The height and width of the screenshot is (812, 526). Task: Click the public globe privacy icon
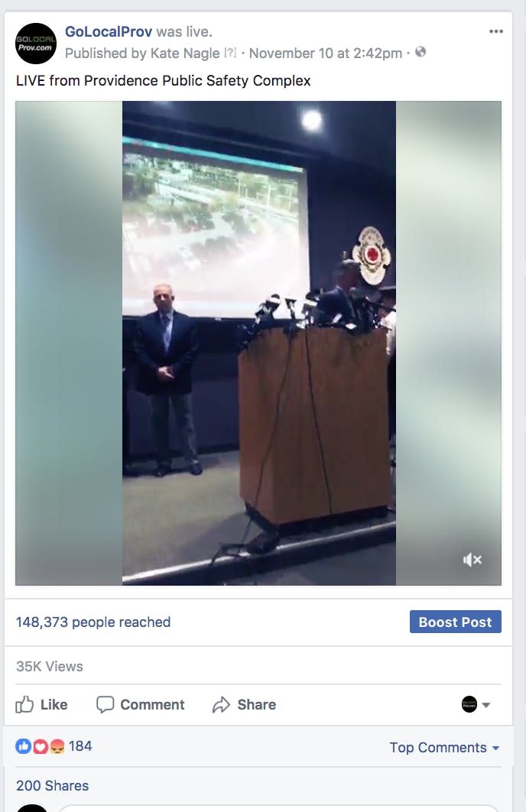point(420,52)
